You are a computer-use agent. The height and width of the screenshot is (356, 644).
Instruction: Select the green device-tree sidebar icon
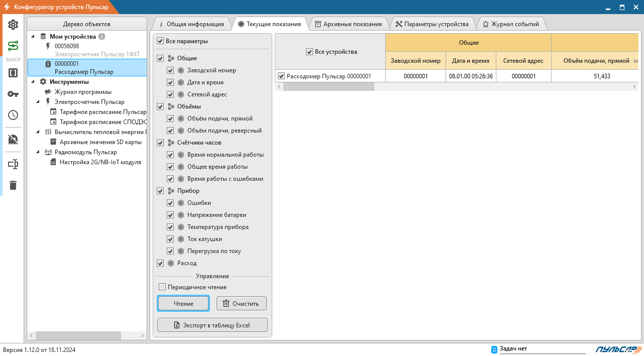tap(13, 46)
